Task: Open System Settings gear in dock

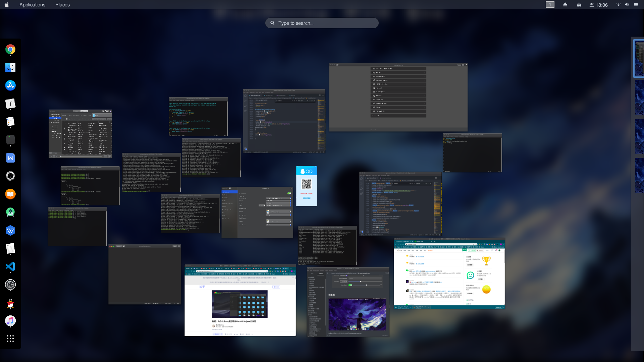Action: coord(10,285)
